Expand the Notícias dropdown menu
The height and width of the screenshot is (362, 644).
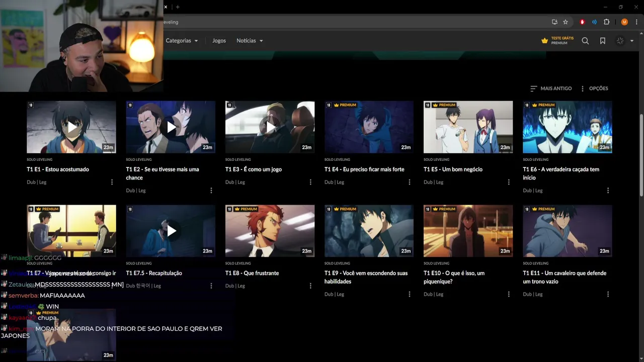(x=250, y=41)
